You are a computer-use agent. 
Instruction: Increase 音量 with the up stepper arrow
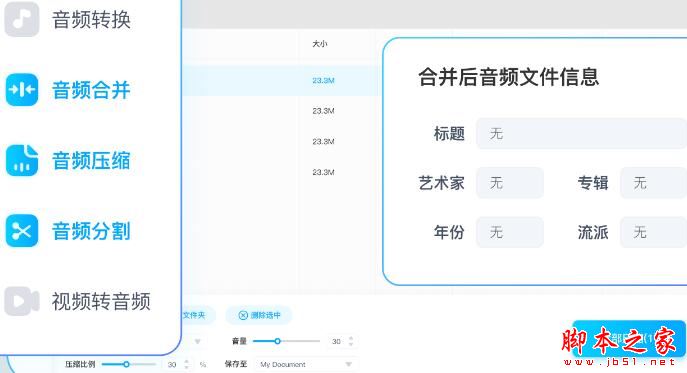(351, 338)
